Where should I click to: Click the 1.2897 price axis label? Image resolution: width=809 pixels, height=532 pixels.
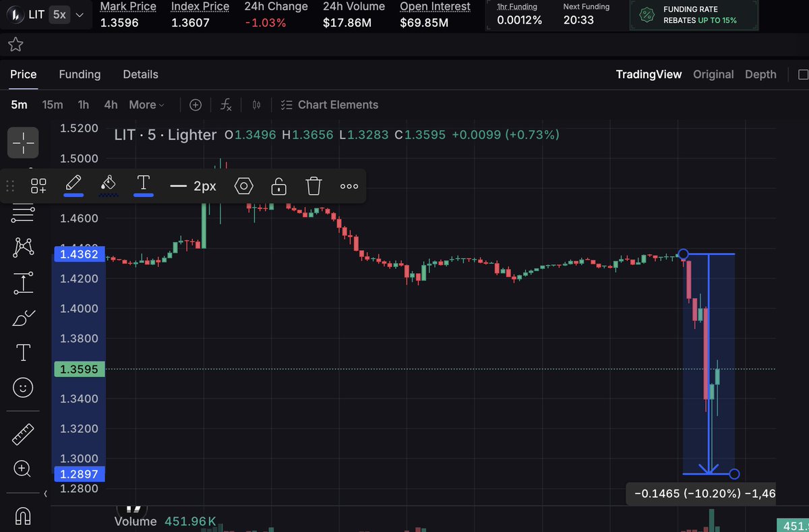(x=79, y=474)
